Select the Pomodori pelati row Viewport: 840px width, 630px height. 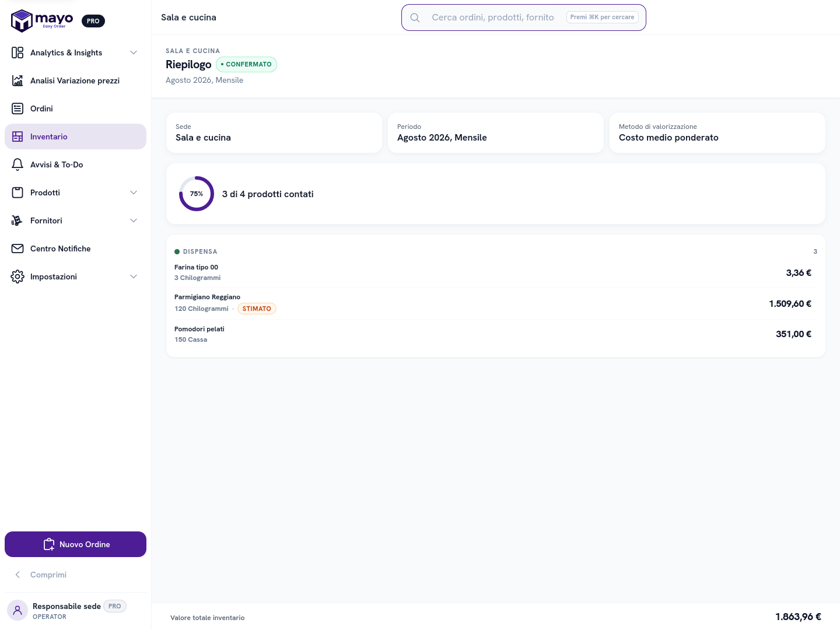(x=495, y=334)
